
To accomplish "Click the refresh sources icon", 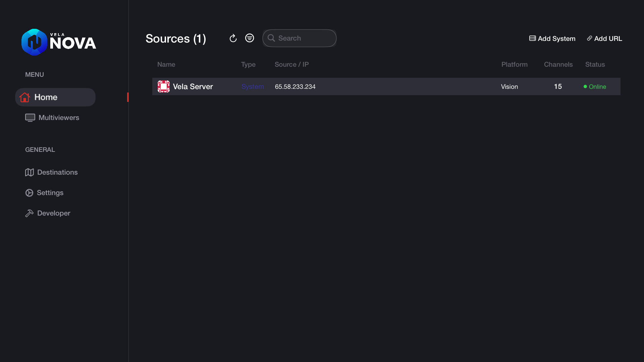I will [x=233, y=38].
